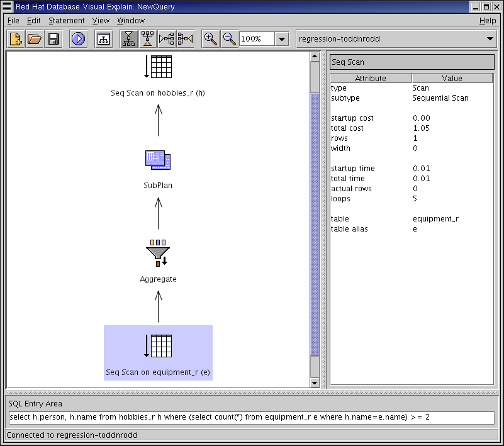
Task: Select the 'total cost' attribute row
Action: tap(412, 128)
